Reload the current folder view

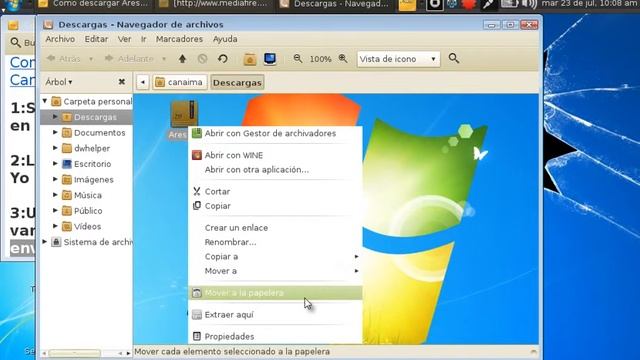tap(222, 59)
